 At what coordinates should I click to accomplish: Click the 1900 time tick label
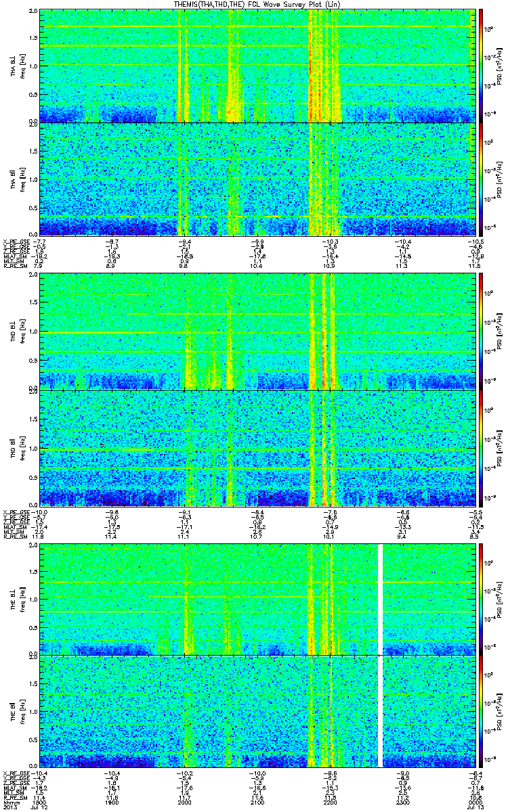[111, 804]
